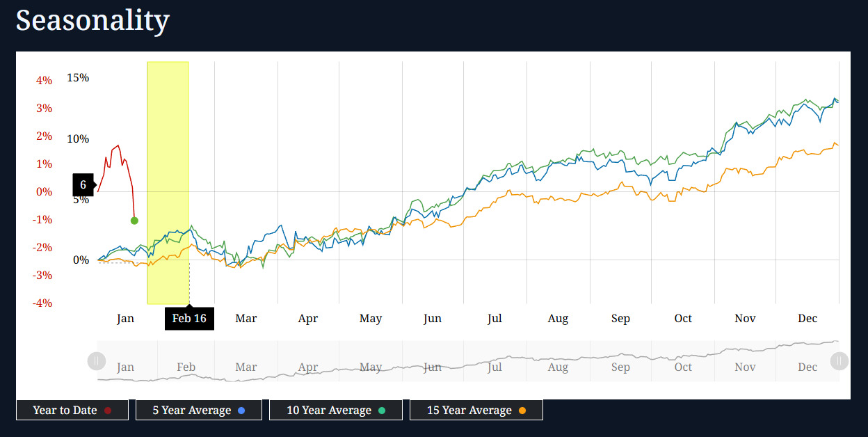Screen dimensions: 868x437
Task: Toggle the 5 Year Average series
Action: 198,411
